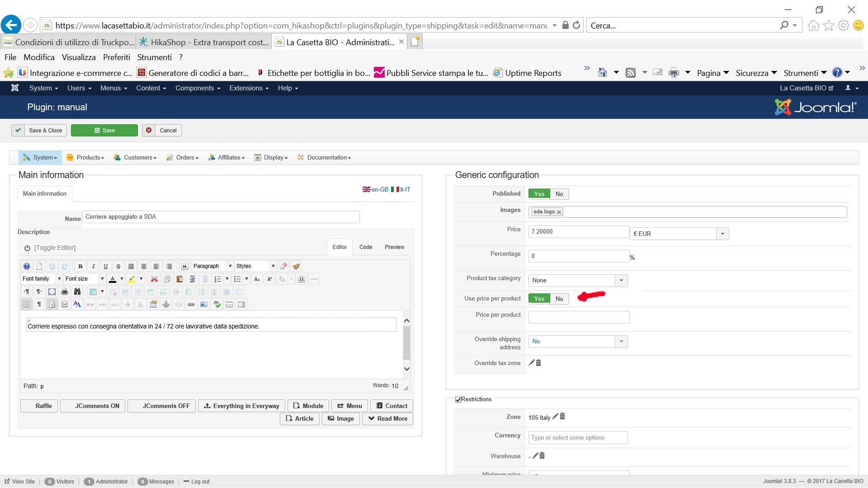Toggle bold in the description editor
Viewport: 868px width, 488px height.
tap(80, 266)
